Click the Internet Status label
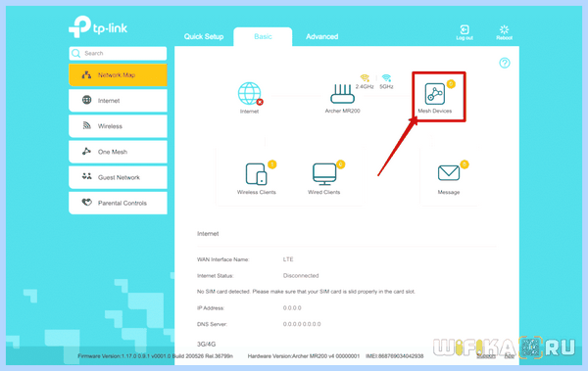Image resolution: width=588 pixels, height=371 pixels. click(216, 275)
